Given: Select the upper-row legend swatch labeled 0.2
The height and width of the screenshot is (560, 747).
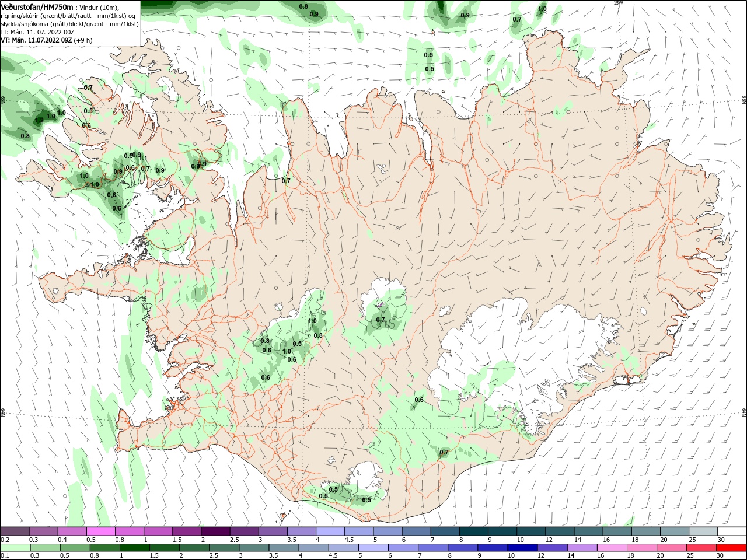Looking at the screenshot, I should coord(15,531).
